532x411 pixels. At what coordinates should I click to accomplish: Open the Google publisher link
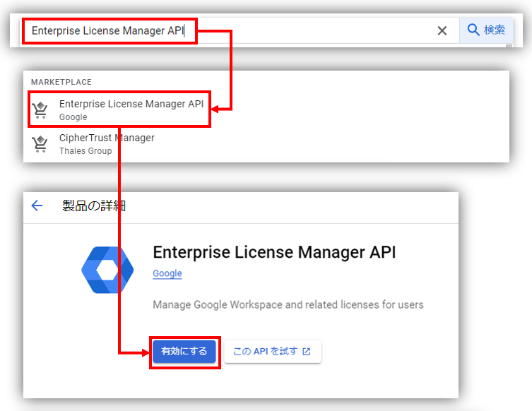coord(167,273)
